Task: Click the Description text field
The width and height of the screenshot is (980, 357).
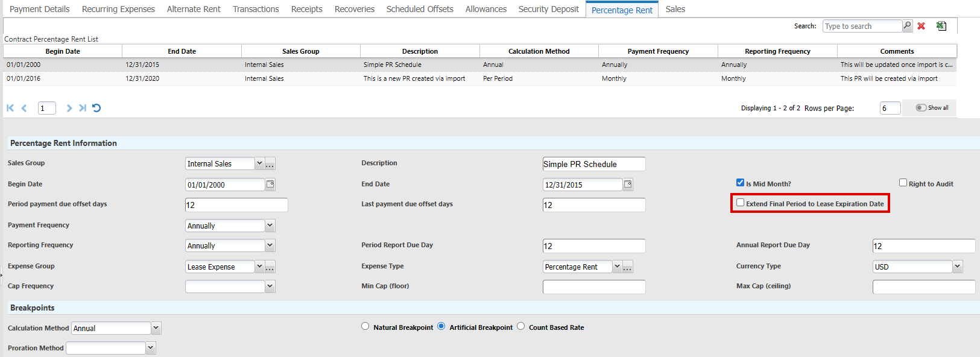Action: pos(593,164)
